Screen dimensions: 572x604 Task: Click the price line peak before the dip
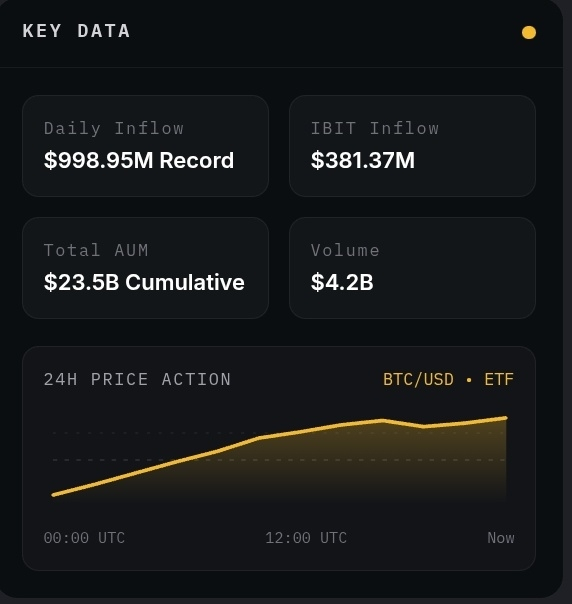382,421
